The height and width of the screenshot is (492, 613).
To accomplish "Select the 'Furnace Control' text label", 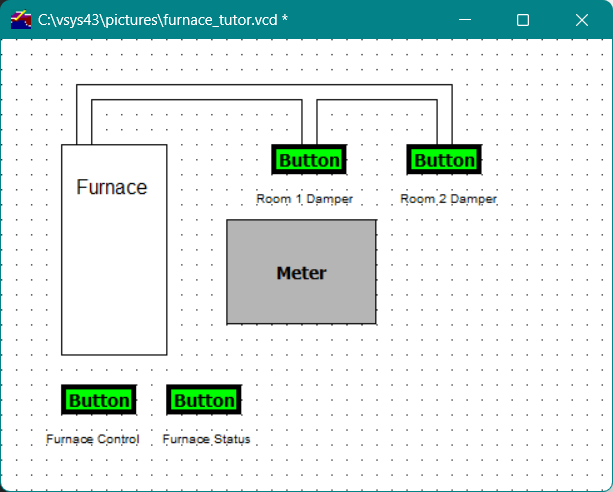I will click(93, 439).
